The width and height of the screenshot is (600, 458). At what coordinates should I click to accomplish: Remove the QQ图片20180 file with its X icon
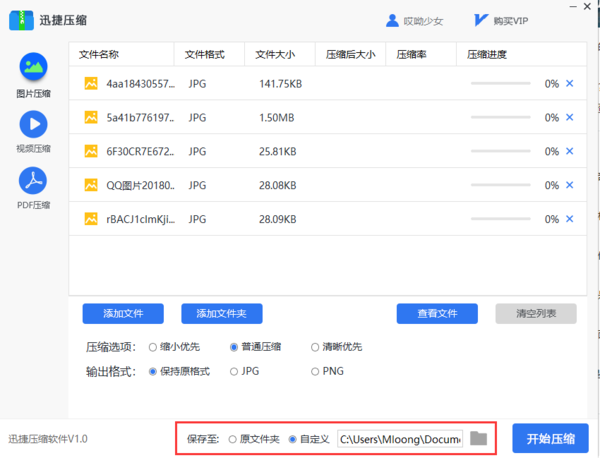pyautogui.click(x=569, y=185)
